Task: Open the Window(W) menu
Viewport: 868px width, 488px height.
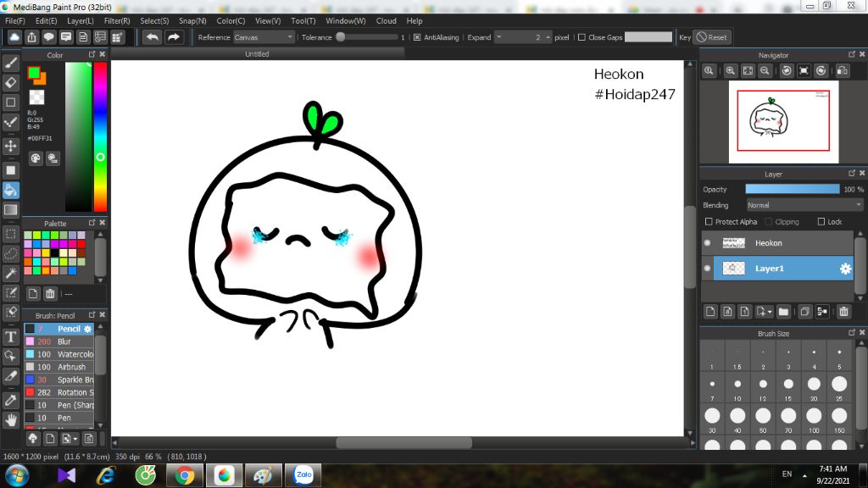Action: pyautogui.click(x=346, y=21)
